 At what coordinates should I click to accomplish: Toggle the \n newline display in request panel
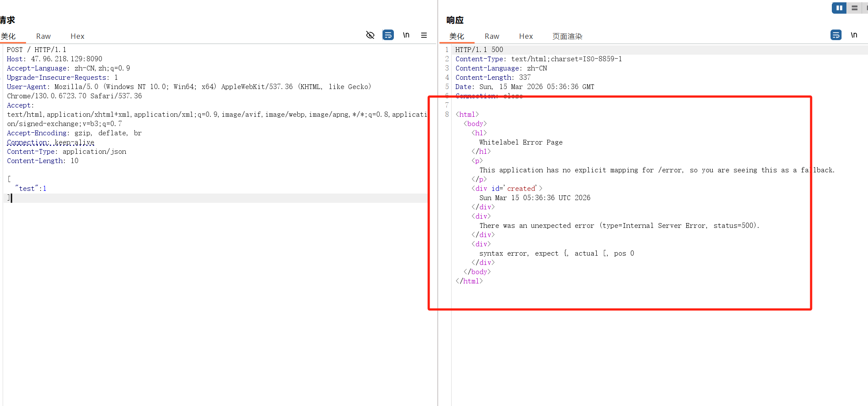(406, 35)
